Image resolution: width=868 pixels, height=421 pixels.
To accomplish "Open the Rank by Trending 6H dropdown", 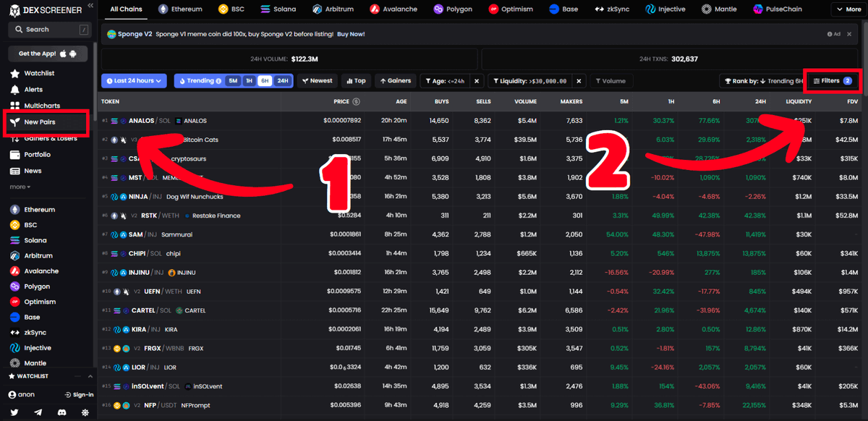I will tap(762, 81).
